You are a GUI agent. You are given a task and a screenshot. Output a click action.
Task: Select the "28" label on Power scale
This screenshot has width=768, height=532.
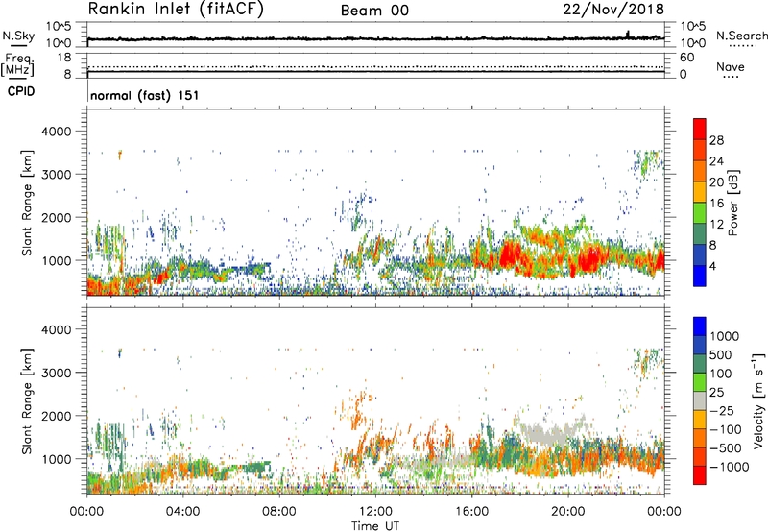[716, 140]
